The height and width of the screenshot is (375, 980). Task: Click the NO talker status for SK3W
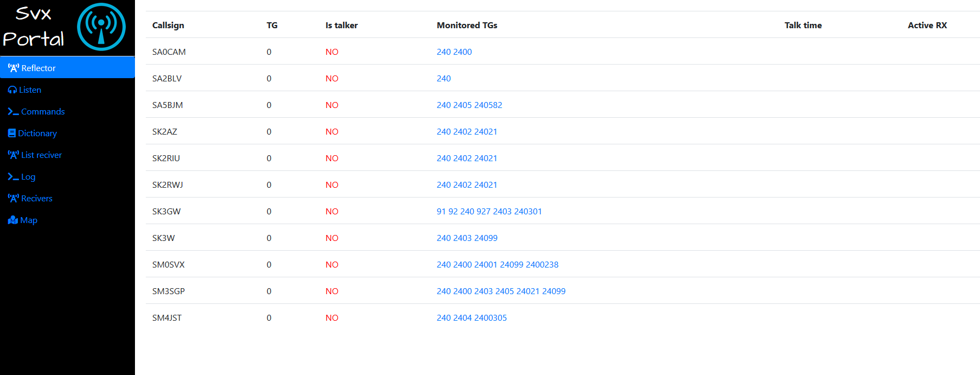[332, 238]
